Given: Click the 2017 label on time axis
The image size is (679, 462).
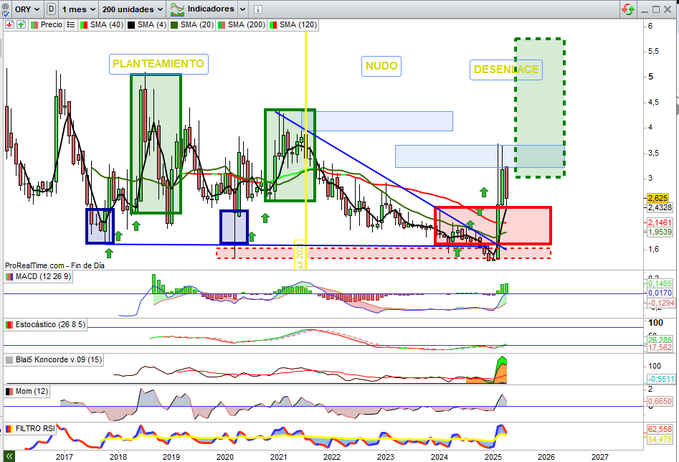Looking at the screenshot, I should click(x=64, y=457).
